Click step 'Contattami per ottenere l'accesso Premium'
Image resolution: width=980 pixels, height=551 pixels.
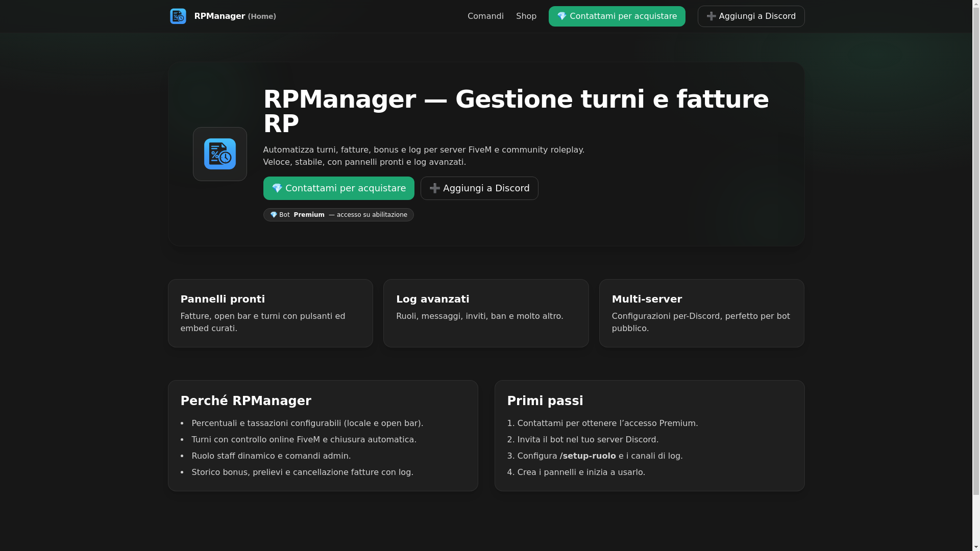(607, 423)
